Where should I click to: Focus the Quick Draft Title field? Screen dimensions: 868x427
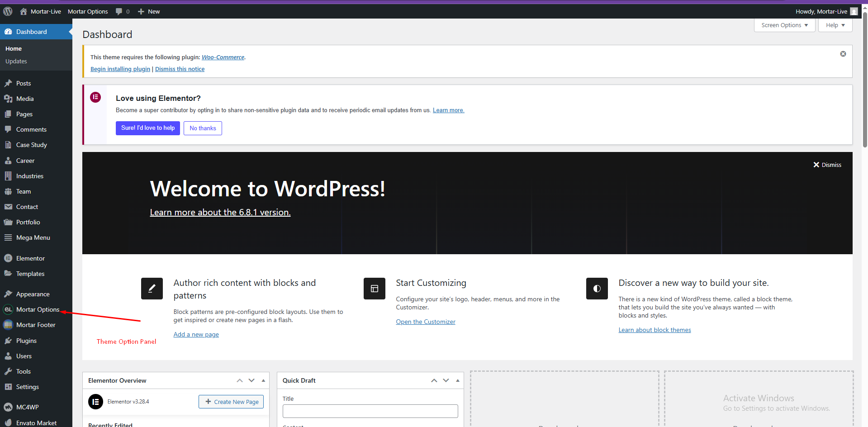click(370, 411)
